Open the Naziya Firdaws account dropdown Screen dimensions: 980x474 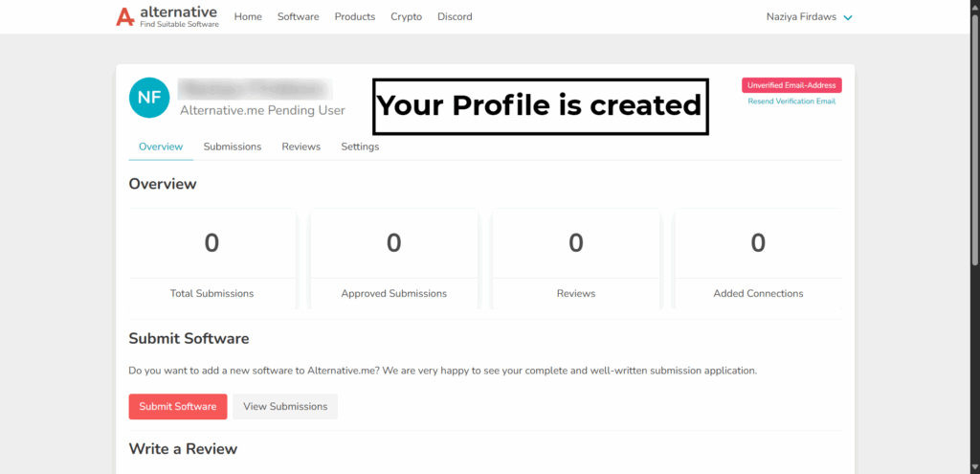pyautogui.click(x=809, y=17)
